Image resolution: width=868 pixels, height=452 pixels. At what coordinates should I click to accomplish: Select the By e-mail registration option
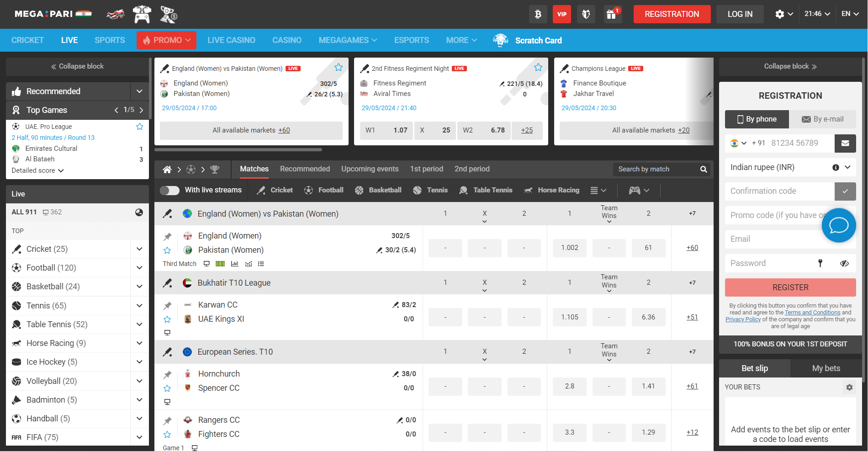[822, 119]
